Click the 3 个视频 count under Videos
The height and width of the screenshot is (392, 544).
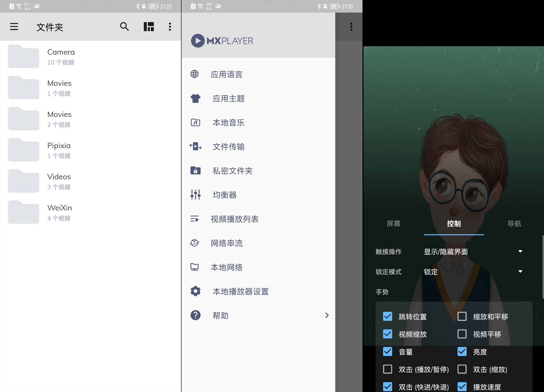click(59, 187)
